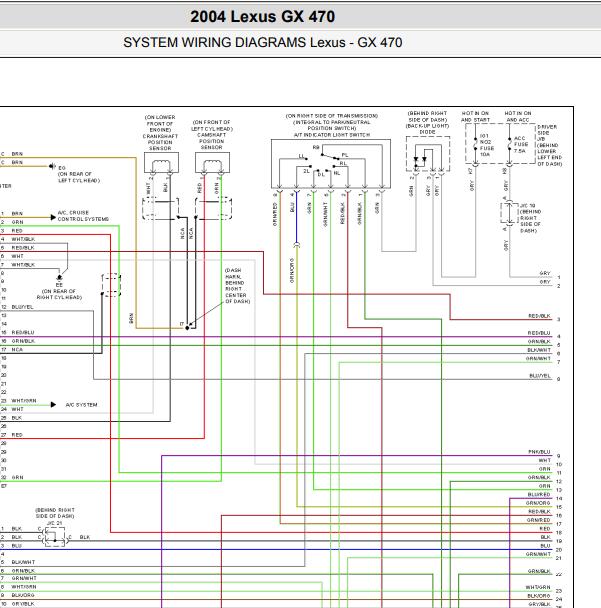The height and width of the screenshot is (608, 601).
Task: Click the J/C 21 junction connector label
Action: [55, 523]
